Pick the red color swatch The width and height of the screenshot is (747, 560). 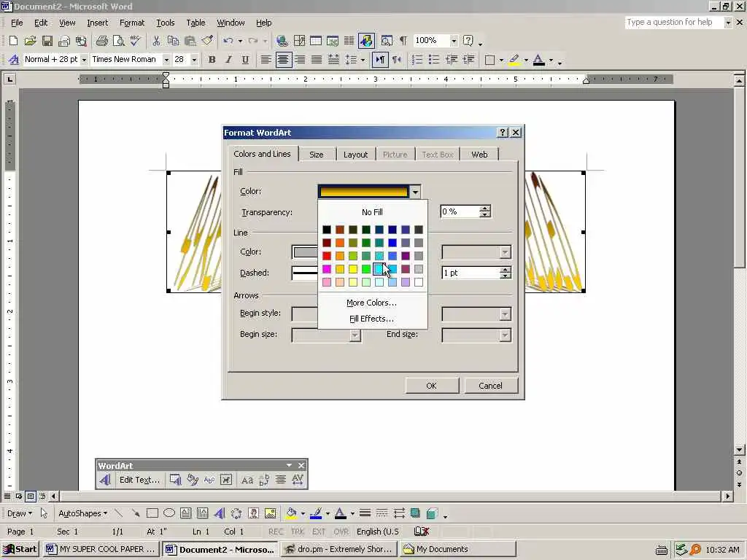(x=327, y=256)
